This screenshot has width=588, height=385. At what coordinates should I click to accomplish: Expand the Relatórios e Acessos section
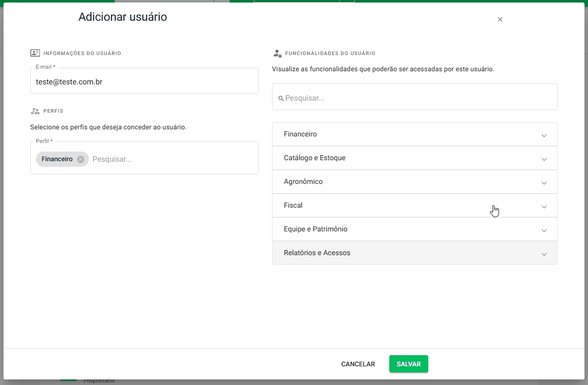click(545, 254)
